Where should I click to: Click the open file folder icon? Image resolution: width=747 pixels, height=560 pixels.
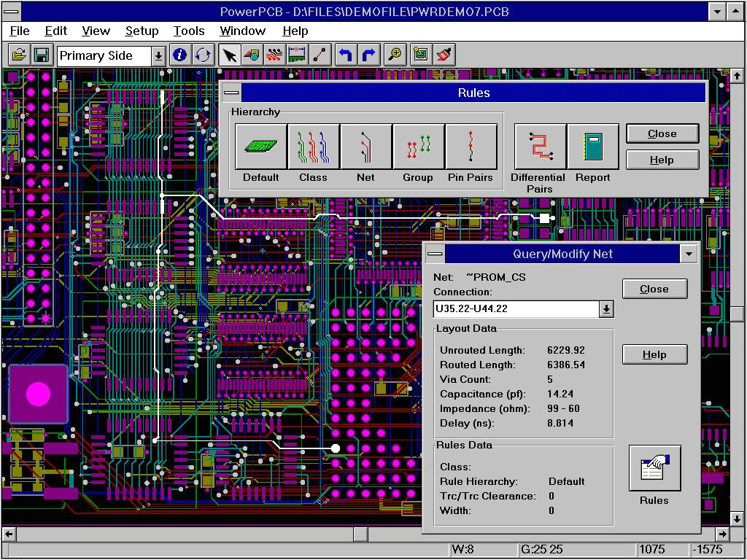tap(19, 55)
